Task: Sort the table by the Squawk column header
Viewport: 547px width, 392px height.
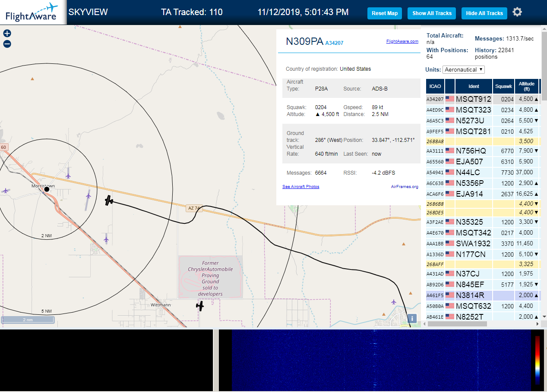Action: tap(504, 86)
